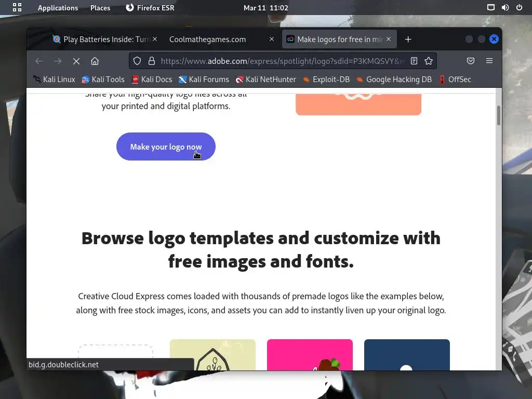Click the Browse logo templates heading text
Image resolution: width=532 pixels, height=399 pixels.
pos(261,250)
